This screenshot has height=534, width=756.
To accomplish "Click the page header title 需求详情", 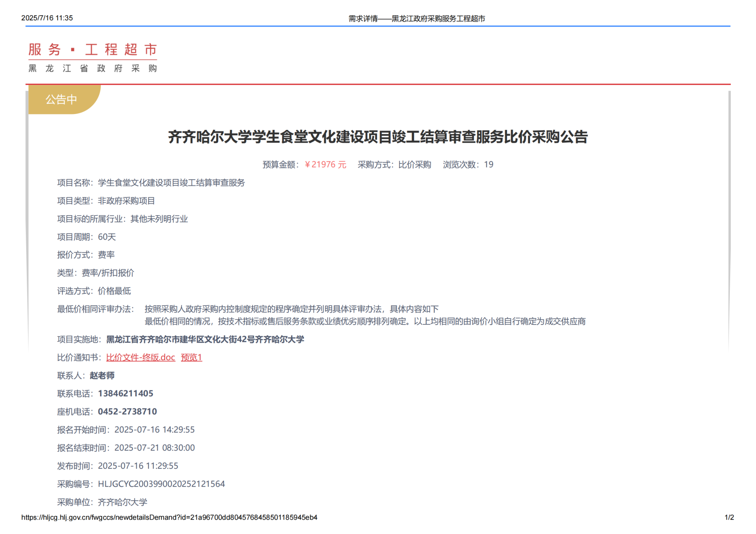I will 416,18.
